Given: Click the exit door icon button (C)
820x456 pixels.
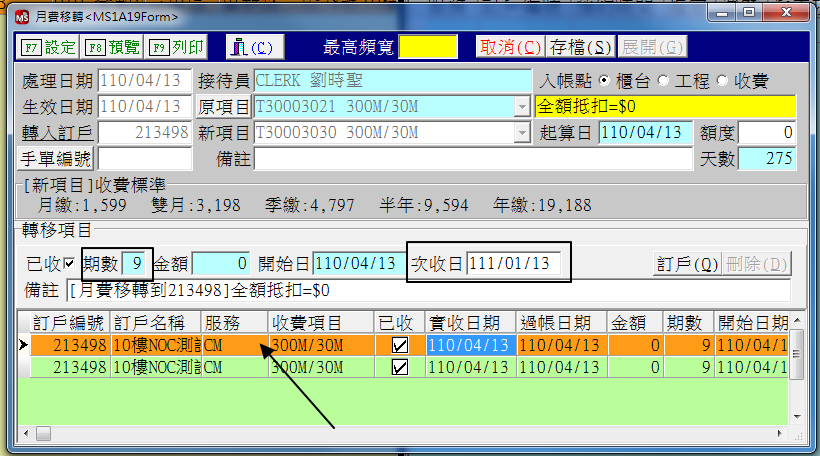Looking at the screenshot, I should point(248,47).
